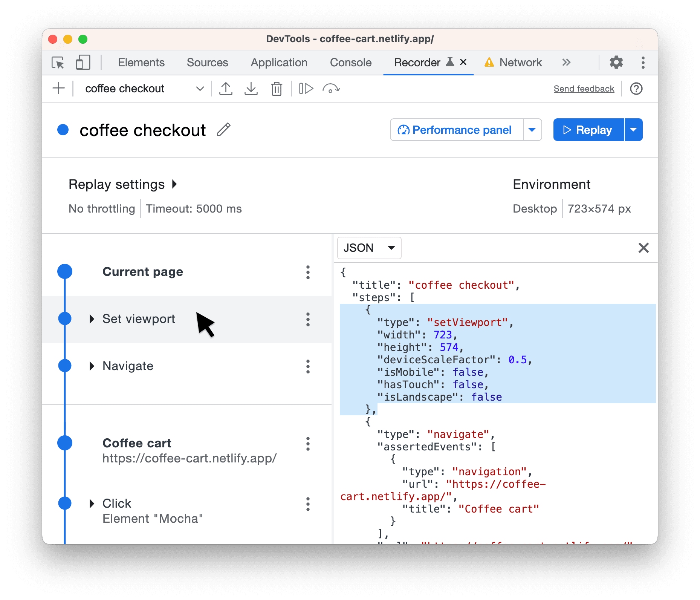Switch to the Console tab
The image size is (700, 600).
350,63
